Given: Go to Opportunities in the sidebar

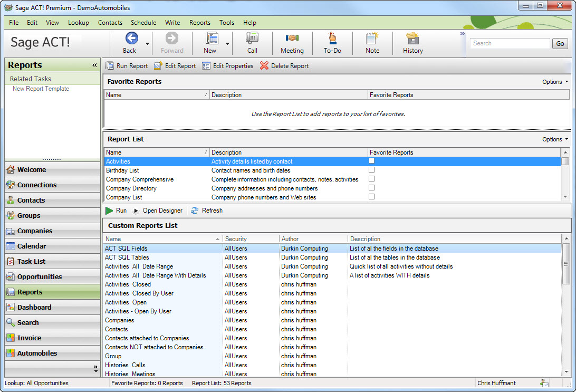Looking at the screenshot, I should pos(52,276).
